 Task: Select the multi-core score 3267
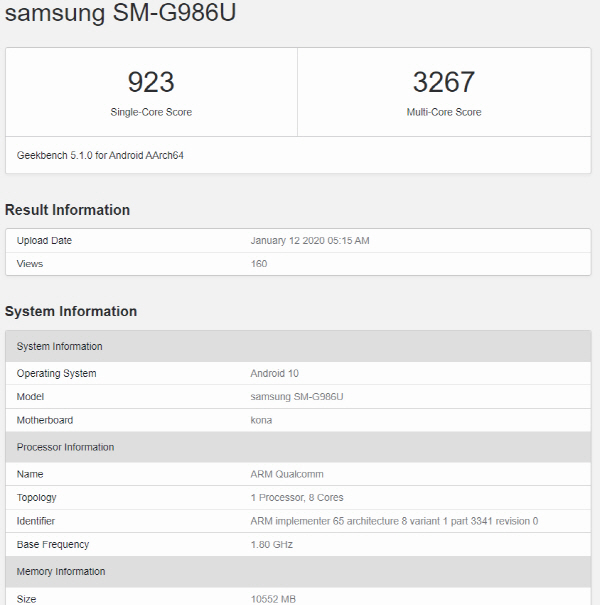click(x=444, y=82)
